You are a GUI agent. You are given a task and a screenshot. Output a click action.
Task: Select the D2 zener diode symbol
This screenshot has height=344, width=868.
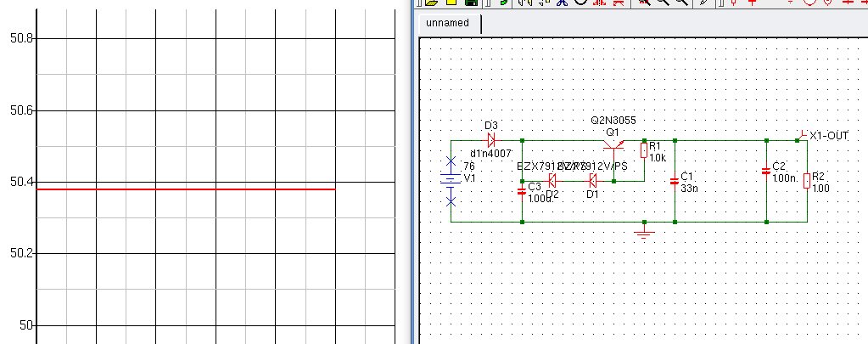[x=552, y=180]
